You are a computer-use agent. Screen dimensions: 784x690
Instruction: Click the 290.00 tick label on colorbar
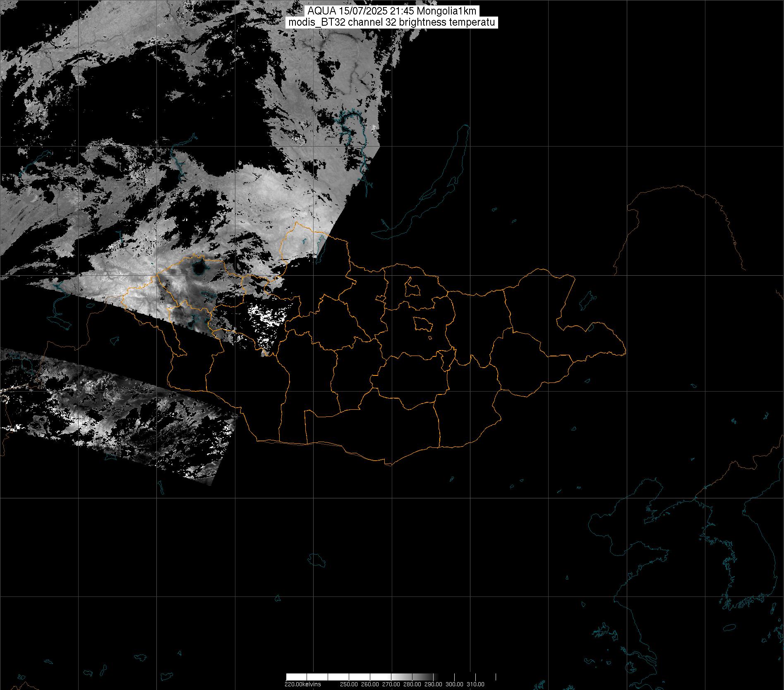pos(434,684)
